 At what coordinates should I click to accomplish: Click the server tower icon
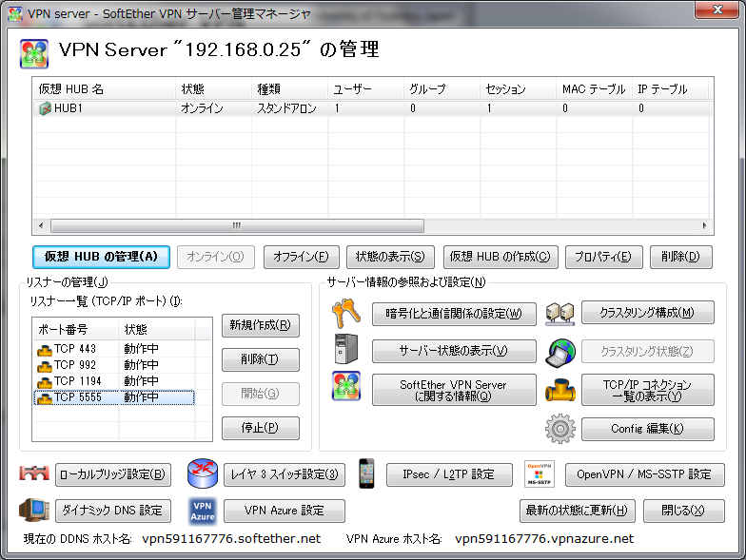click(346, 350)
